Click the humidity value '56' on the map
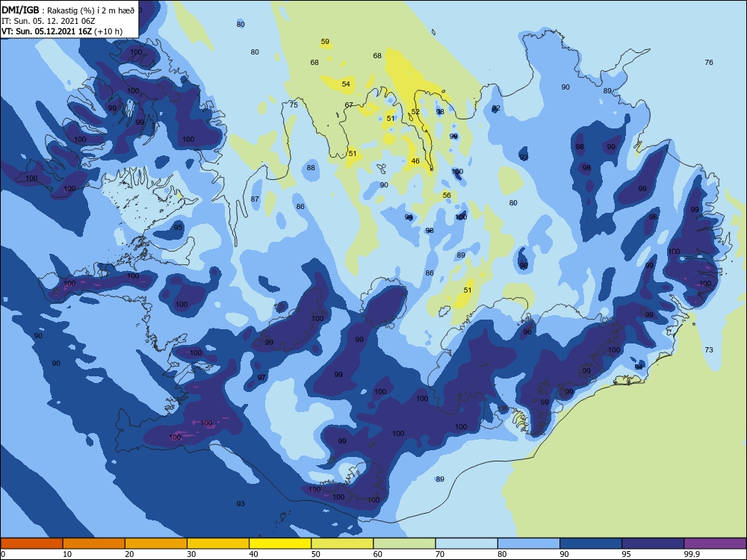The width and height of the screenshot is (747, 560). tap(447, 196)
